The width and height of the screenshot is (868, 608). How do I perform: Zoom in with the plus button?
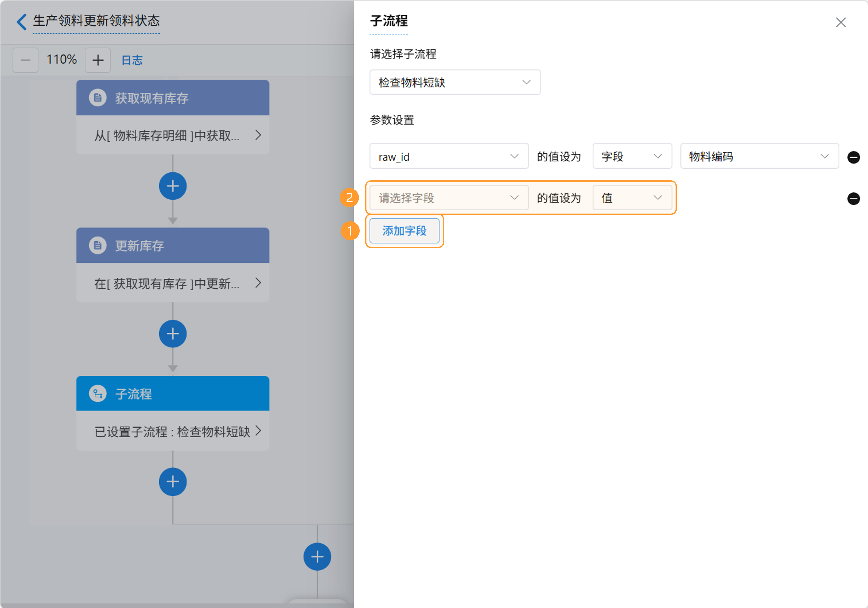point(98,60)
